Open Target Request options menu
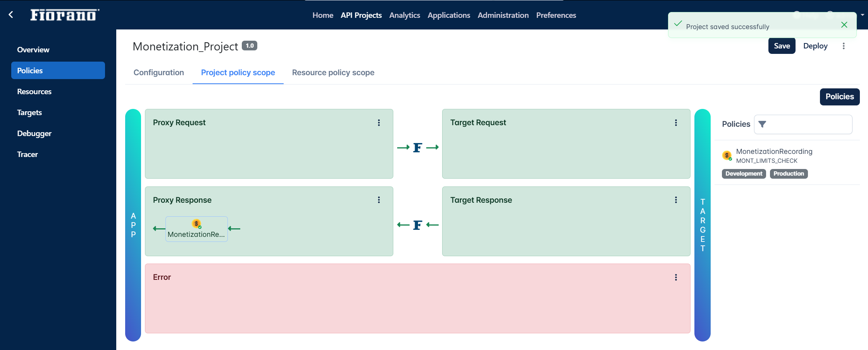Image resolution: width=868 pixels, height=350 pixels. pos(676,122)
